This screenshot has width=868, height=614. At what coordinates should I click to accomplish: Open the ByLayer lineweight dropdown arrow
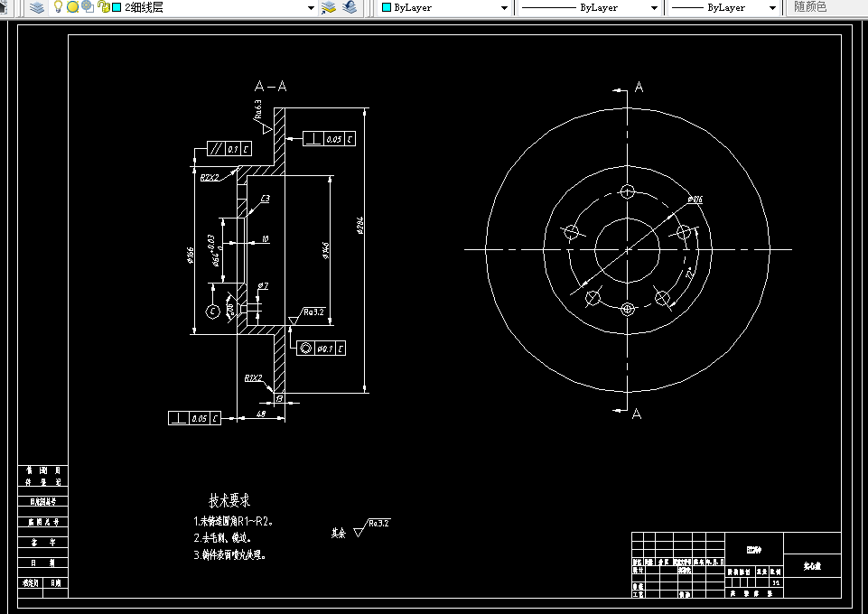click(x=773, y=8)
